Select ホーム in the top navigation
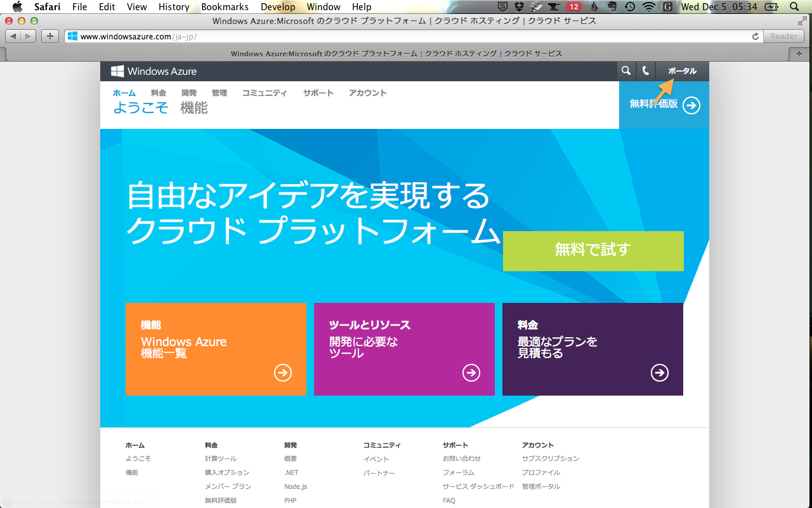Screen dimensions: 812x508 click(124, 93)
